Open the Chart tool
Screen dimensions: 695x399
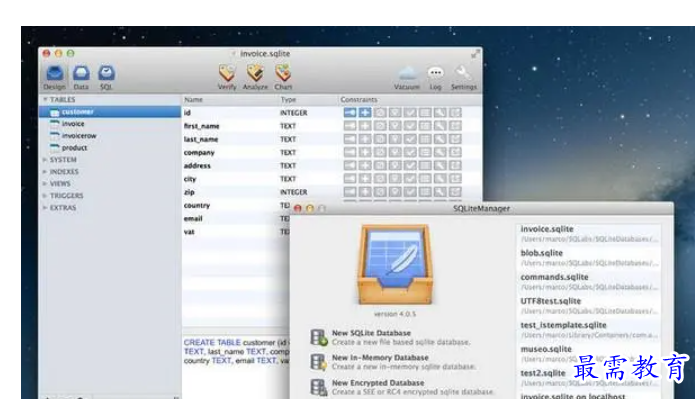(283, 77)
